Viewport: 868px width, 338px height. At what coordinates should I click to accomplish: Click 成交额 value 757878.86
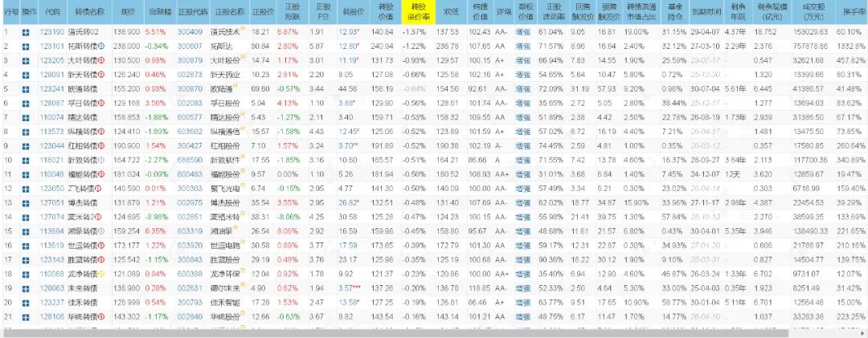click(810, 47)
